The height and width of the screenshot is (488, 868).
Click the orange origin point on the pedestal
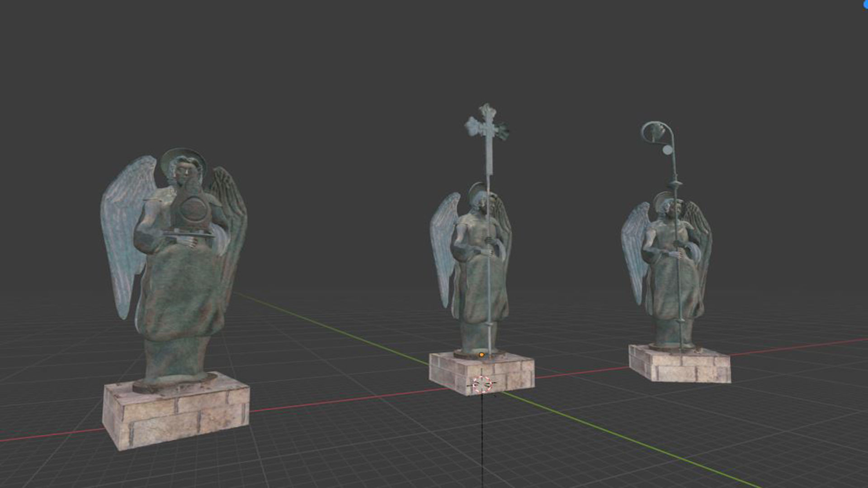pos(481,355)
